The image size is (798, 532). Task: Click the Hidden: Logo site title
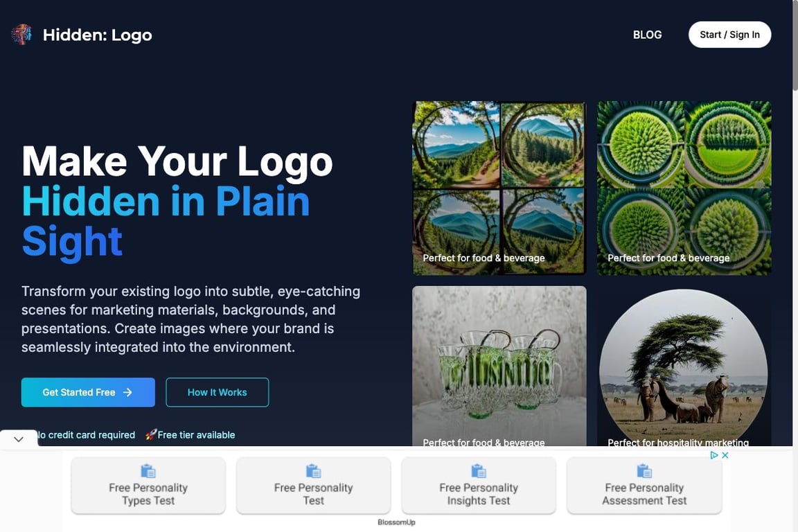97,35
